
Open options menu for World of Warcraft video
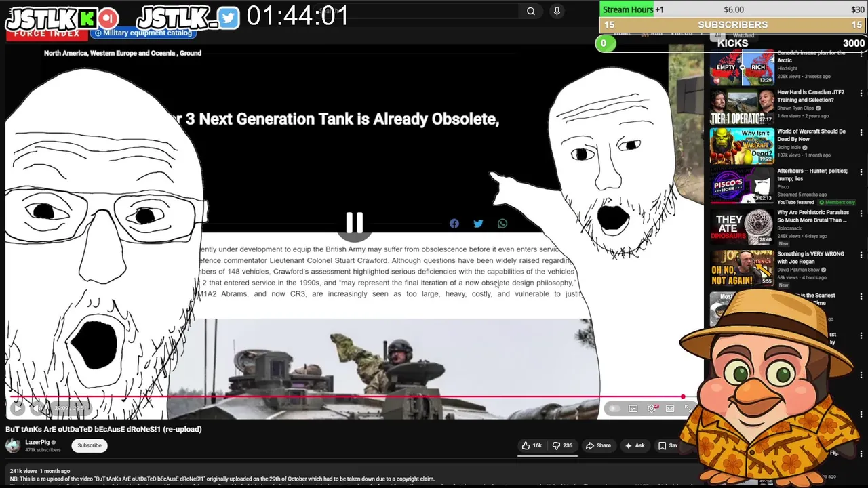click(x=861, y=132)
